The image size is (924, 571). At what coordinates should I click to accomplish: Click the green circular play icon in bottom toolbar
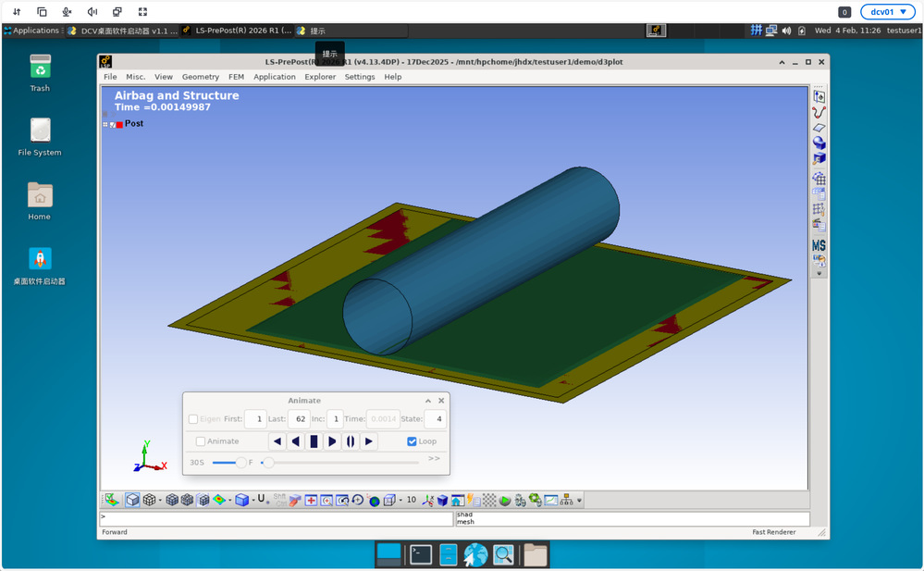[505, 500]
